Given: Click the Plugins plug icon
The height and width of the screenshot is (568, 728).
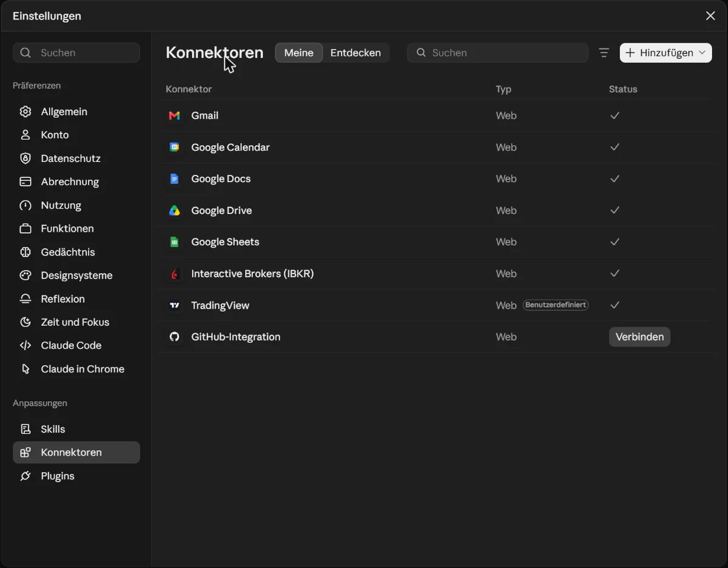Looking at the screenshot, I should (25, 476).
